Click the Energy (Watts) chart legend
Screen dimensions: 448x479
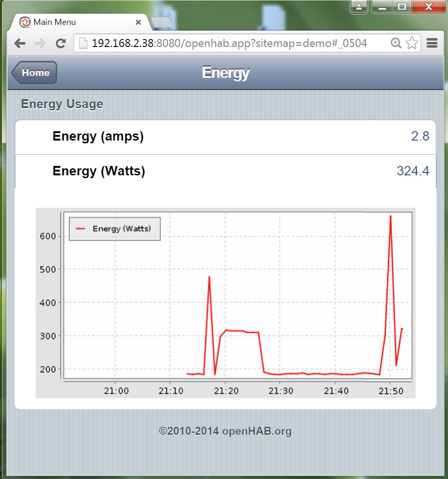click(115, 228)
